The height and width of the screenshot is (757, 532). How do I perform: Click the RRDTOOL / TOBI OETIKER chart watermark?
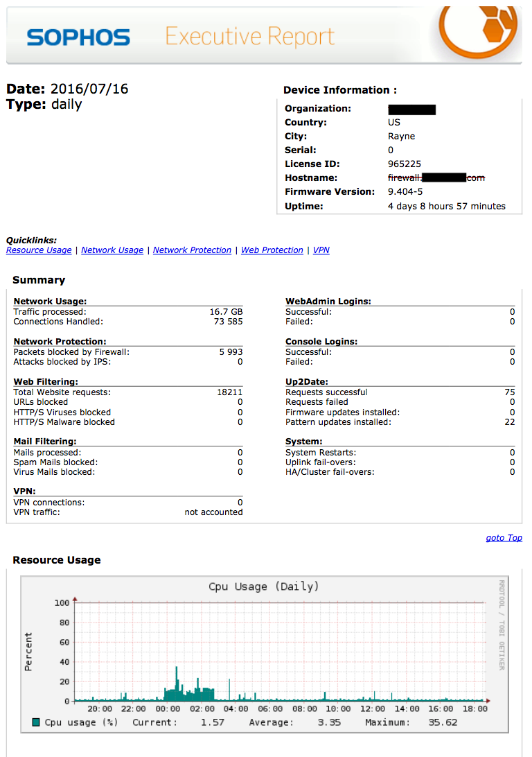point(502,625)
